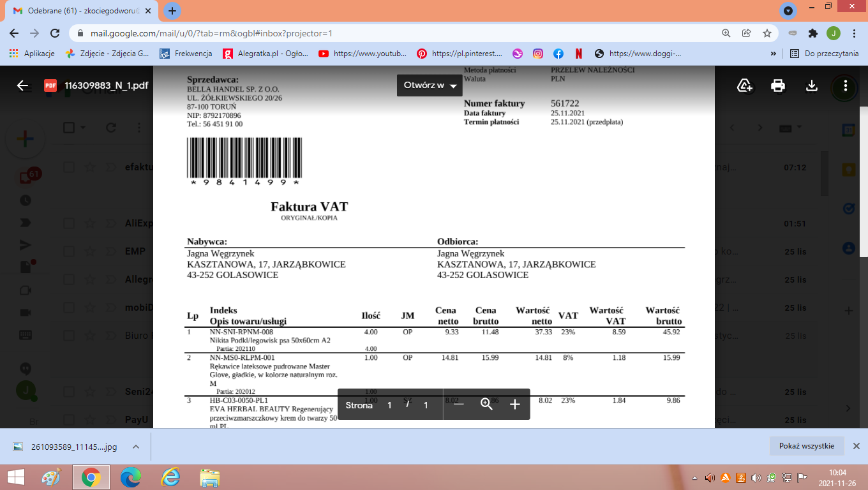Add the PDF to Google Drive
The image size is (868, 490).
[745, 85]
